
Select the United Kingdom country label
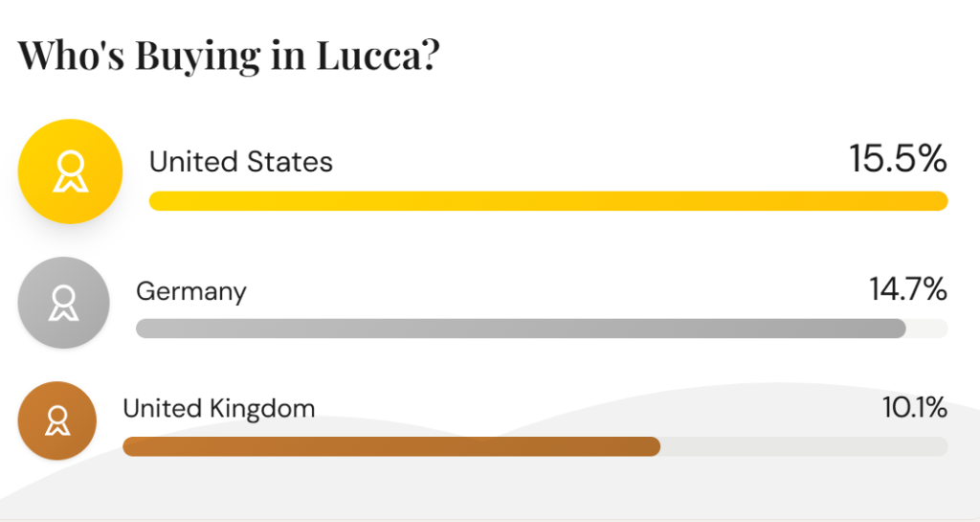coord(218,409)
